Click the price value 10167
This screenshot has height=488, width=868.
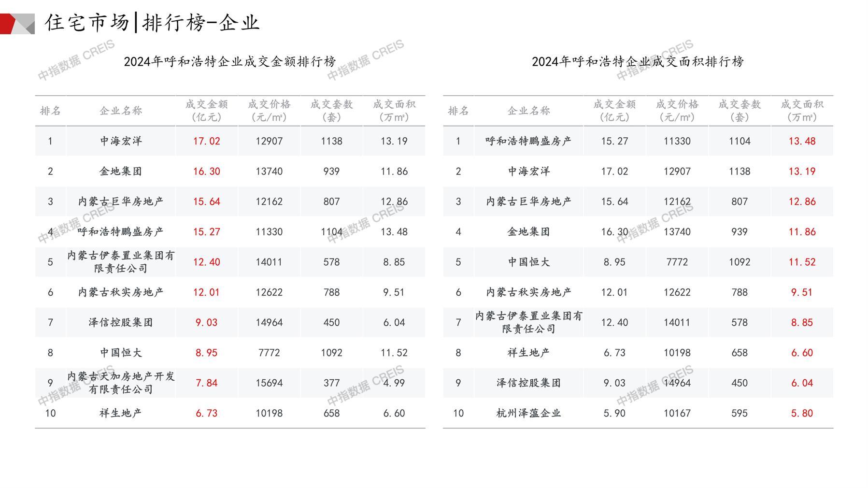click(677, 413)
